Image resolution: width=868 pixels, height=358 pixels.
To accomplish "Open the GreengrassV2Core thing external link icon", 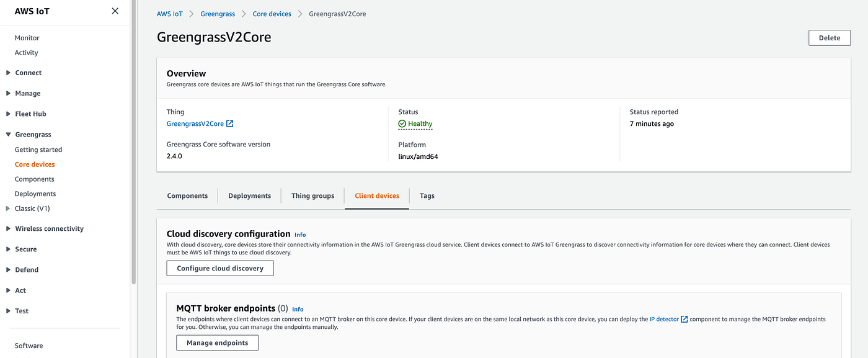I will (230, 124).
